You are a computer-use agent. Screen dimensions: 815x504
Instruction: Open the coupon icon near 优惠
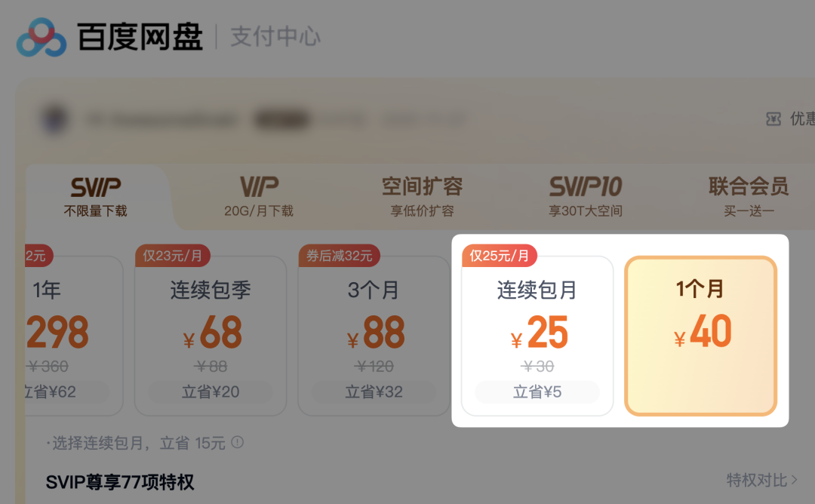click(773, 119)
